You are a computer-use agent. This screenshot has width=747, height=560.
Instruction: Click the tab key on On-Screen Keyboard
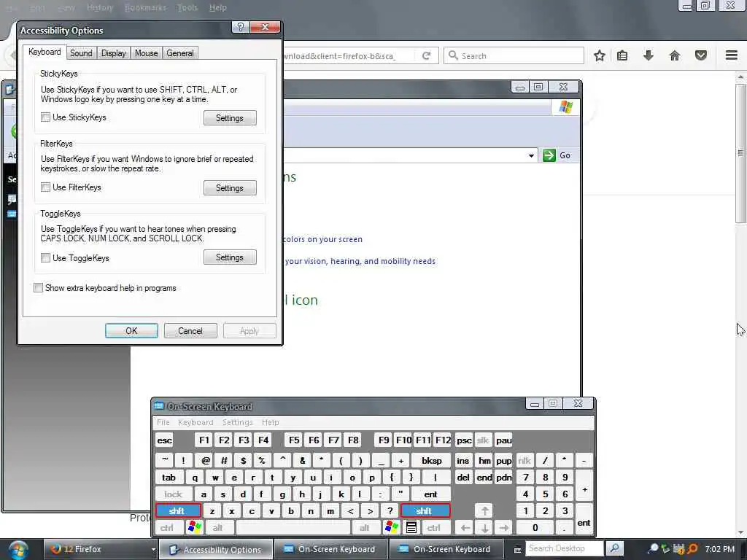(169, 478)
